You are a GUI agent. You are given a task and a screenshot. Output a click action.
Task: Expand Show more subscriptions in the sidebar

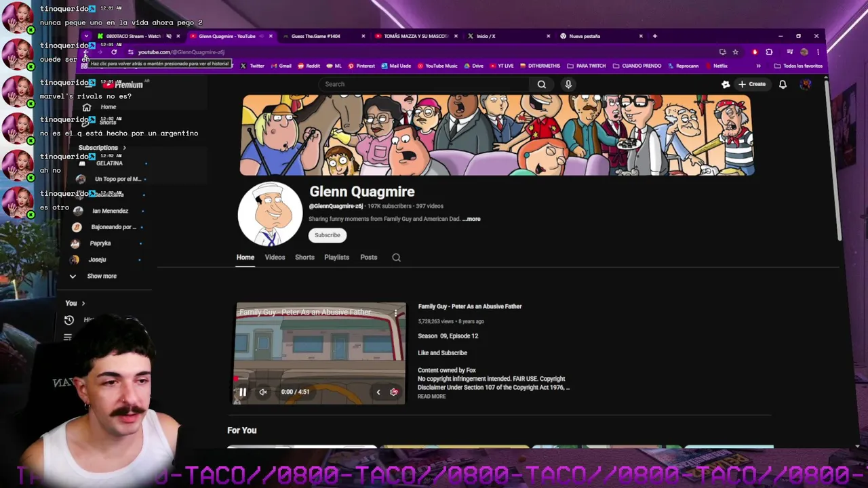pos(102,276)
